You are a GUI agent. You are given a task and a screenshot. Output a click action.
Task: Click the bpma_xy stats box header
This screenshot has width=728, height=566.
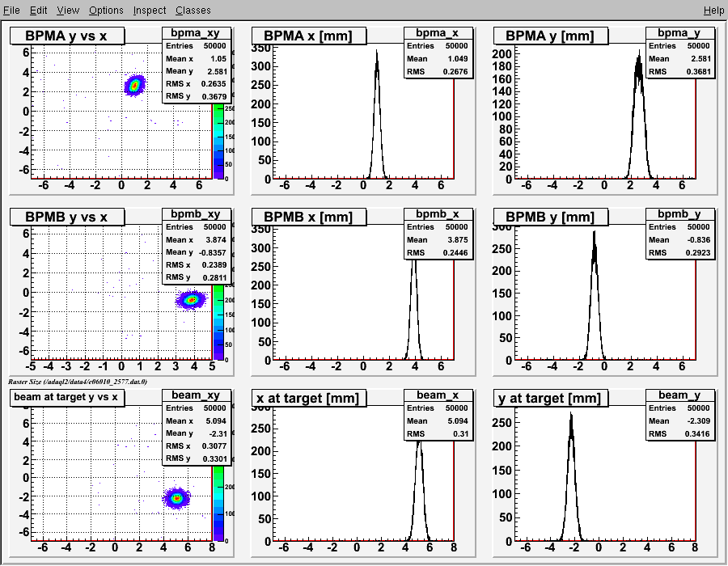[x=197, y=33]
